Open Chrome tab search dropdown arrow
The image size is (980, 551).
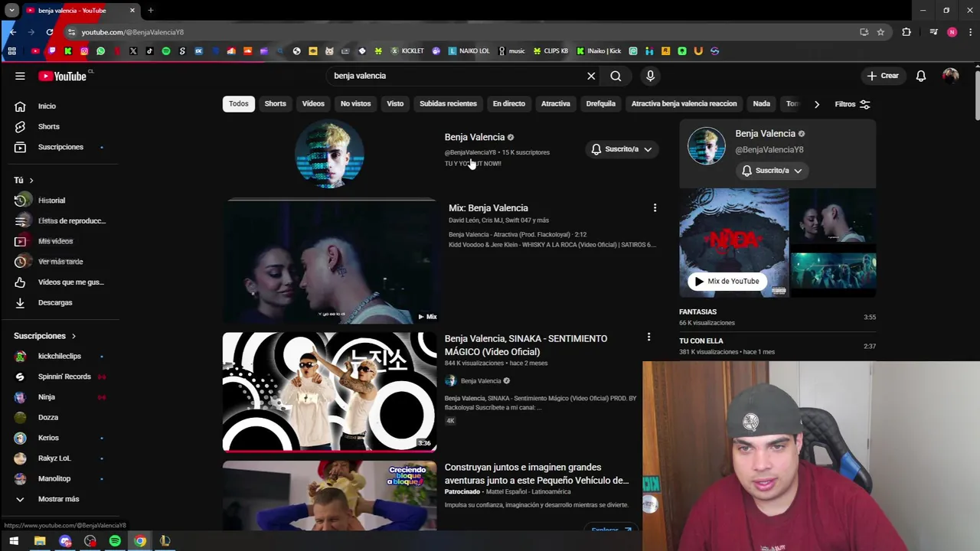pyautogui.click(x=11, y=11)
